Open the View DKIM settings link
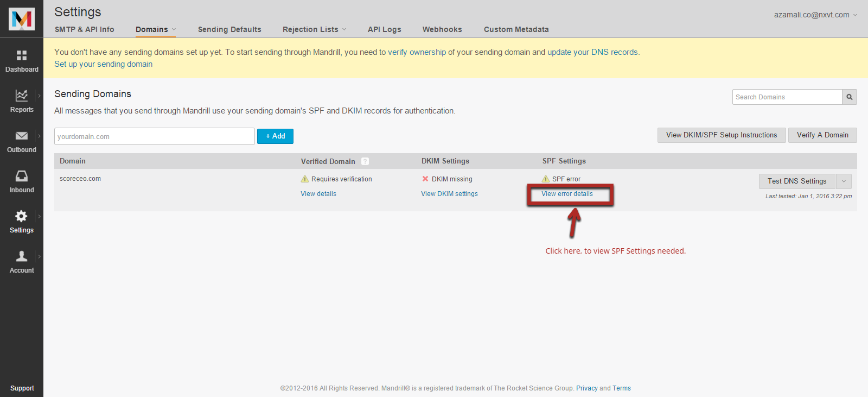The image size is (868, 397). (449, 194)
